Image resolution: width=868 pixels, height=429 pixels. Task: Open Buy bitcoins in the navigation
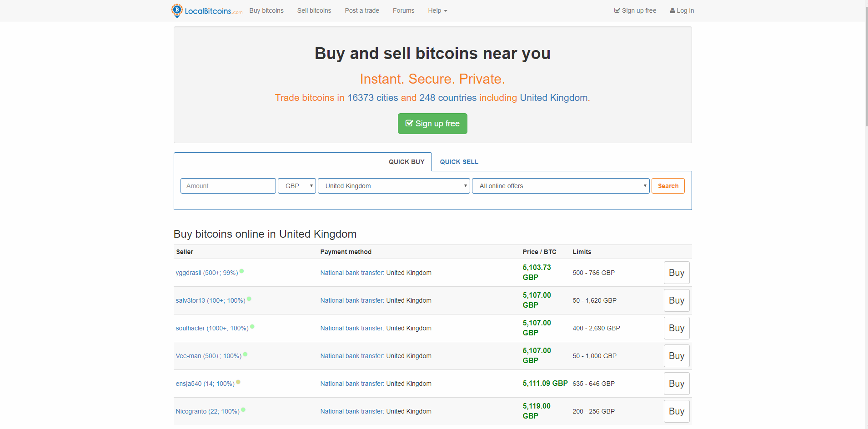[266, 10]
